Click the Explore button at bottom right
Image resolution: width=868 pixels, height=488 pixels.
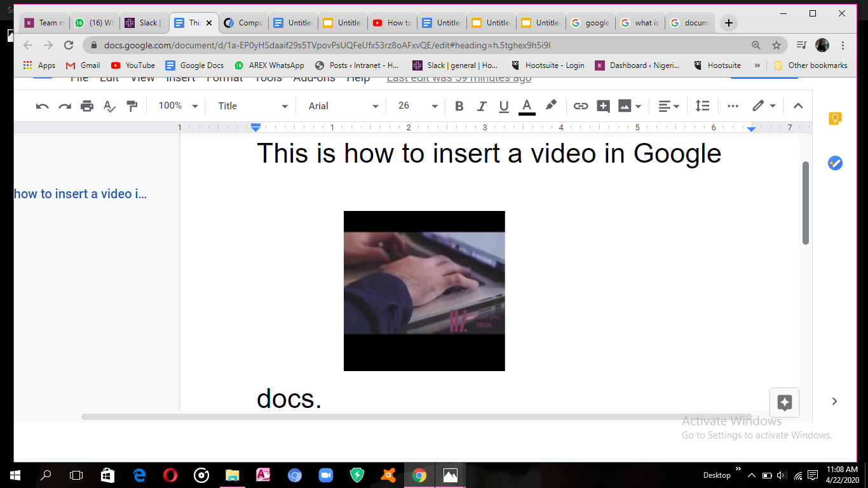[x=784, y=402]
